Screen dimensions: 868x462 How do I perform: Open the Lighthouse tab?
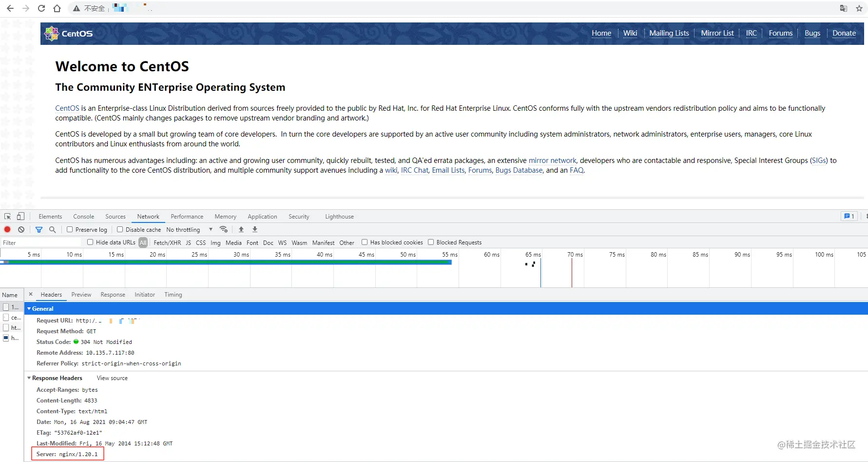point(340,216)
